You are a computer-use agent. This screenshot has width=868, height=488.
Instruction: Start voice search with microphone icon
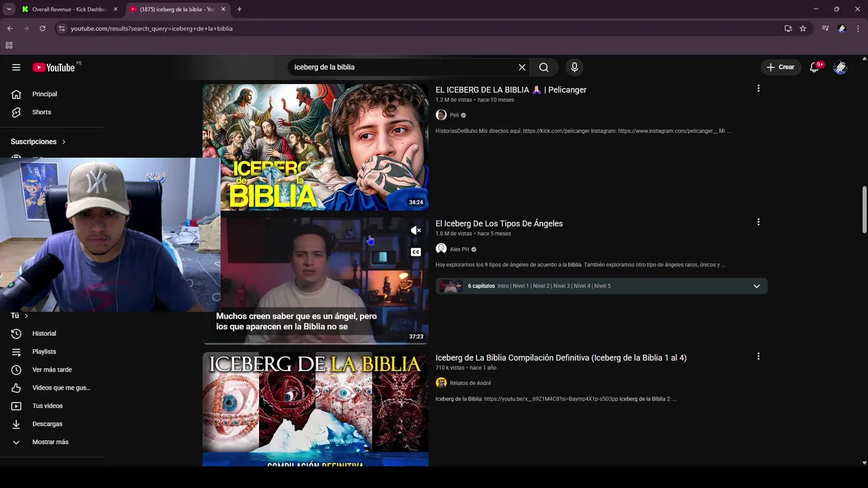coord(574,67)
